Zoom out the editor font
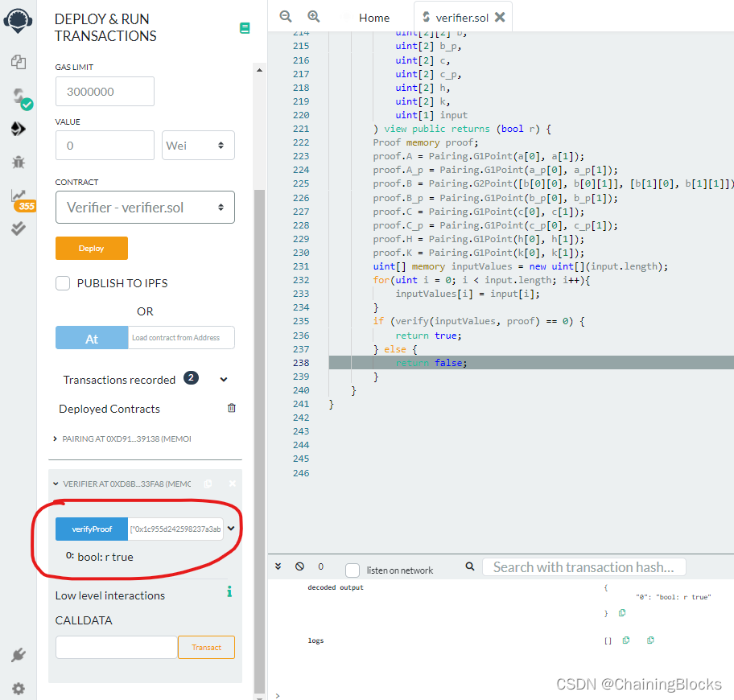Viewport: 734px width, 700px height. [x=285, y=17]
